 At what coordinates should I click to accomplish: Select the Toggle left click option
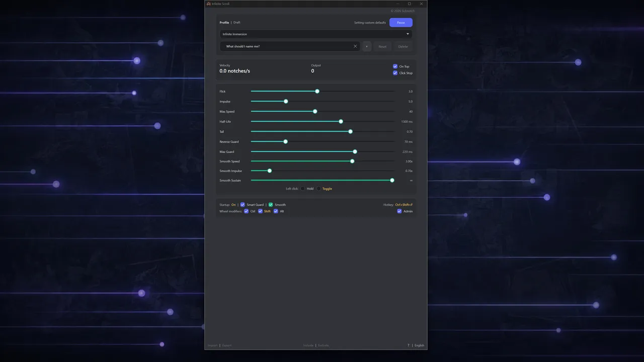318,189
